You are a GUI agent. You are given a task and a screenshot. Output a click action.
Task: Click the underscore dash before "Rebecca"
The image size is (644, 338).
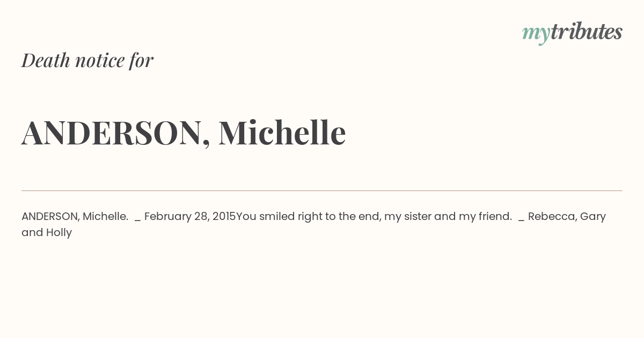click(522, 221)
